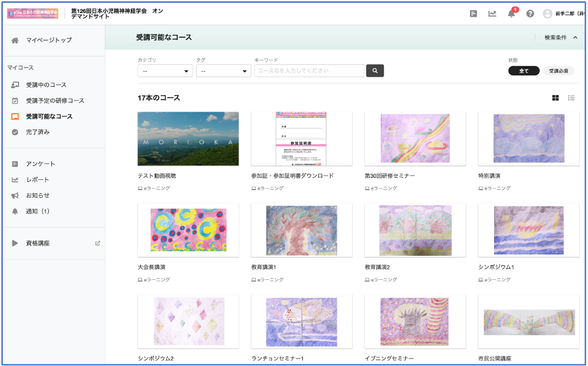Click the bell icon beside 通知 (1)
Viewport: 588px width, 366px height.
pos(15,212)
